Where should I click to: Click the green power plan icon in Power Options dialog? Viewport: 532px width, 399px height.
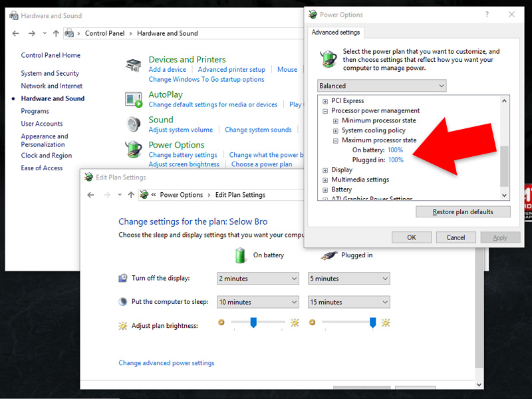click(x=327, y=58)
